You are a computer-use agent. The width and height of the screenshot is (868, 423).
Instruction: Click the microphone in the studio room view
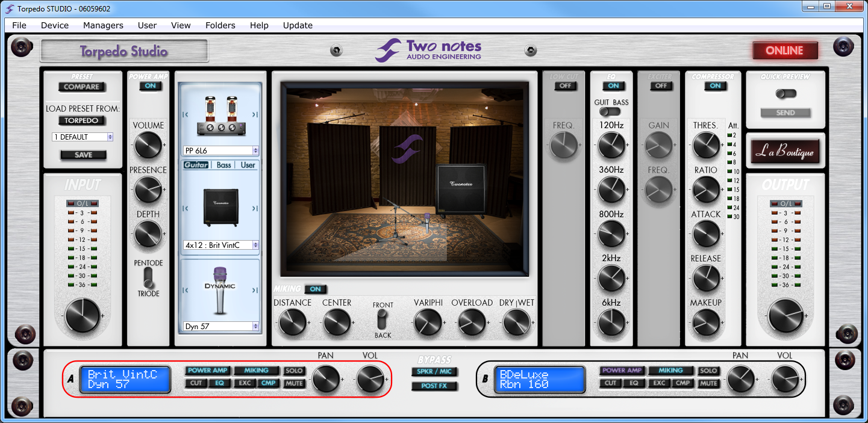[x=427, y=222]
